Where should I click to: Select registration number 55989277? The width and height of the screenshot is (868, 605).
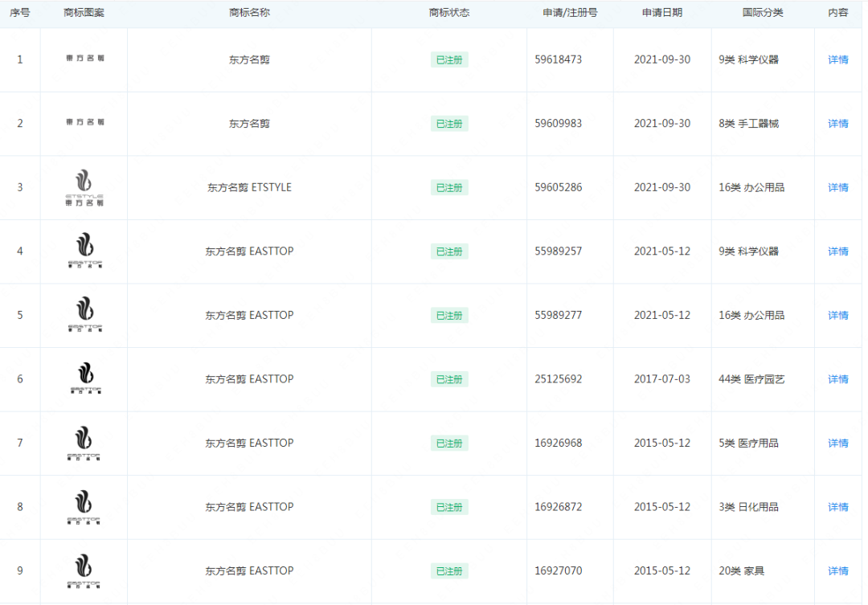point(558,316)
